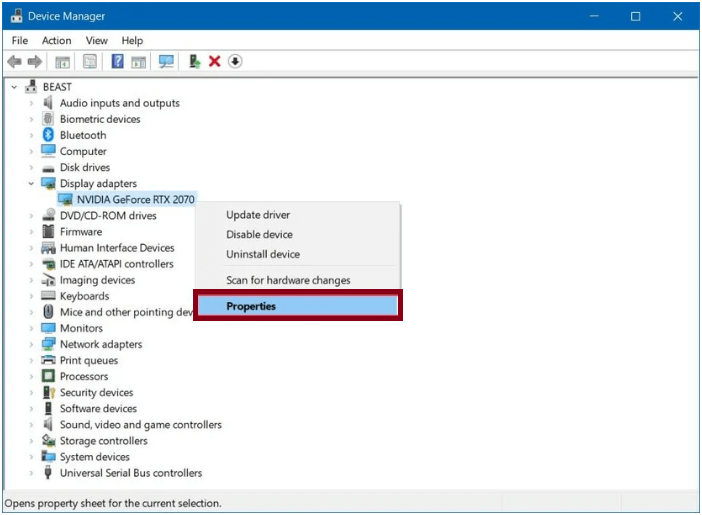
Task: Select the NVIDIA GeForce RTX 2070 device
Action: click(x=135, y=200)
